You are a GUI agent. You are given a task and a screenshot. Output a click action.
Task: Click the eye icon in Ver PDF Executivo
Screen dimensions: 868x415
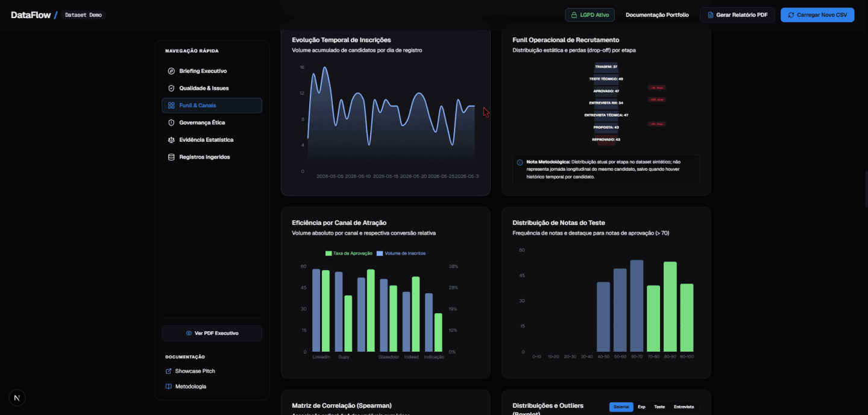coord(189,333)
